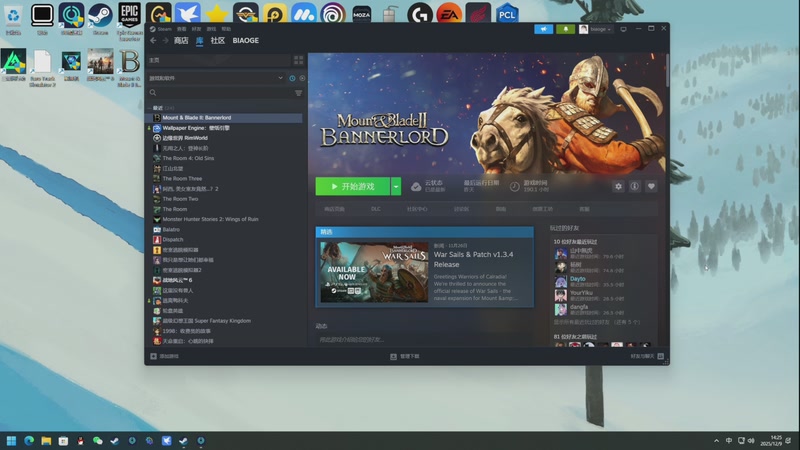800x450 pixels.
Task: Open the Ubisoft Connect desktop icon
Action: pos(333,14)
